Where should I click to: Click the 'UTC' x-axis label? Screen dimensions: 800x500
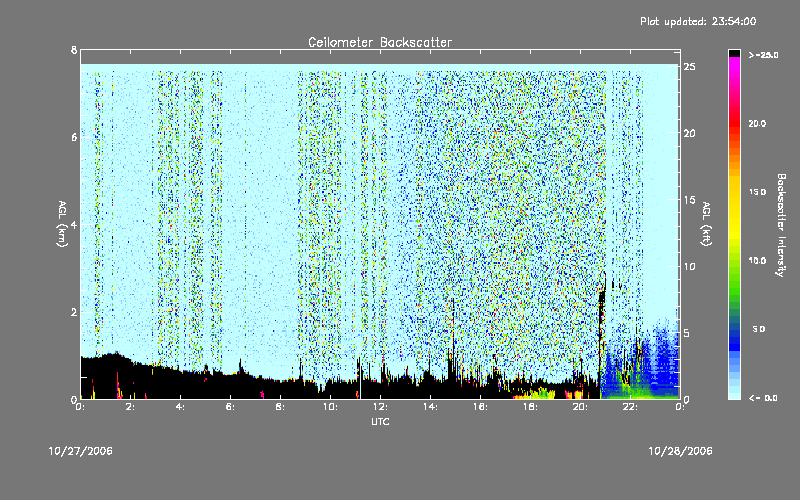coord(380,422)
